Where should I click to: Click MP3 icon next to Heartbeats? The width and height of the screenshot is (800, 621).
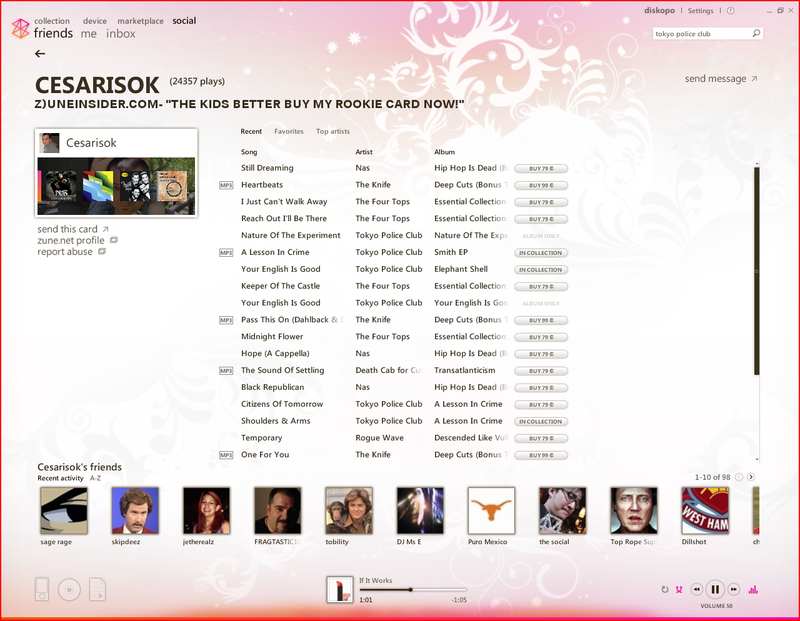click(226, 185)
